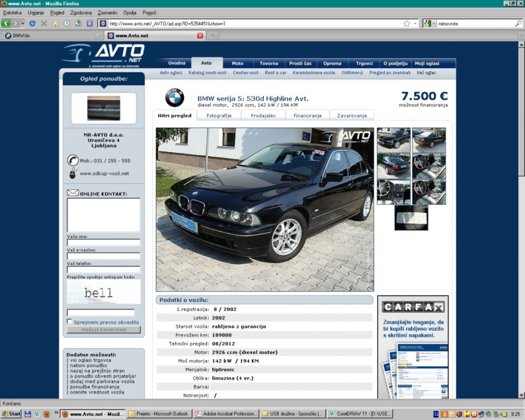Switch to the Fotografije tab
Image resolution: width=525 pixels, height=420 pixels.
point(219,116)
